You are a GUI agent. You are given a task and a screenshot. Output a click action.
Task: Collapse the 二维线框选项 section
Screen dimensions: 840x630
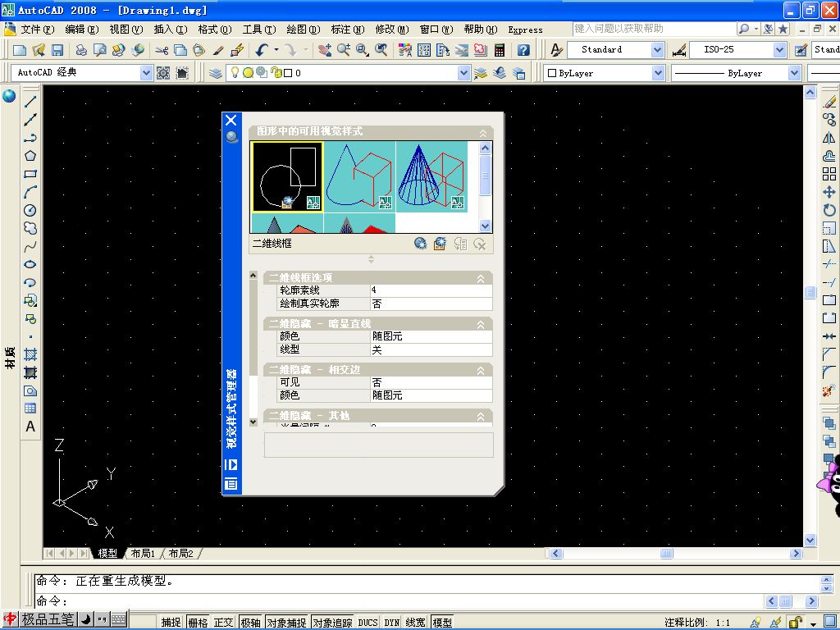(x=481, y=279)
